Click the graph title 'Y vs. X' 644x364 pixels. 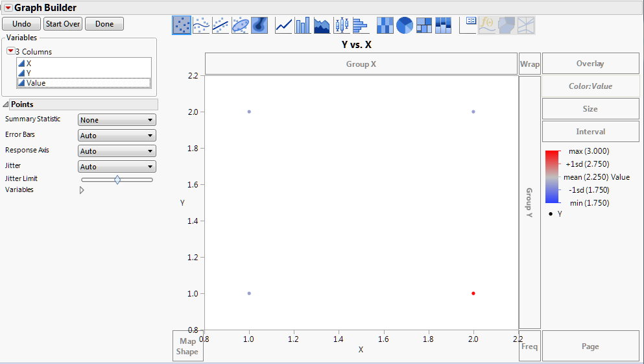[x=357, y=44]
